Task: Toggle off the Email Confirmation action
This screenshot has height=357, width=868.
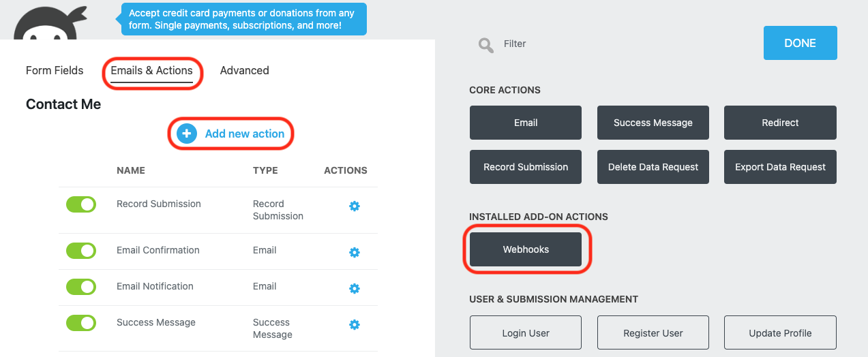Action: tap(81, 250)
